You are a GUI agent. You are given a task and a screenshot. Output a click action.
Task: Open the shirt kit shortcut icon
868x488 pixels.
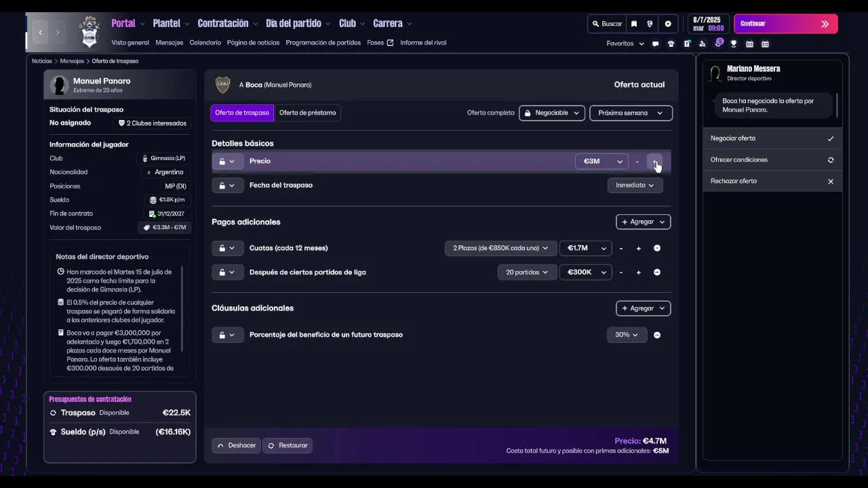[671, 43]
